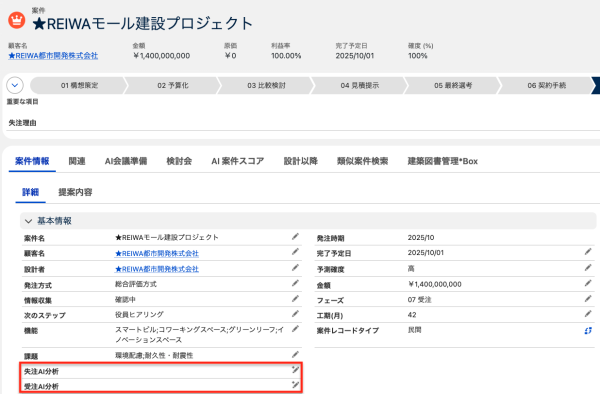Edit the 顧客名 field pencil icon
Image resolution: width=600 pixels, height=394 pixels.
click(x=295, y=252)
